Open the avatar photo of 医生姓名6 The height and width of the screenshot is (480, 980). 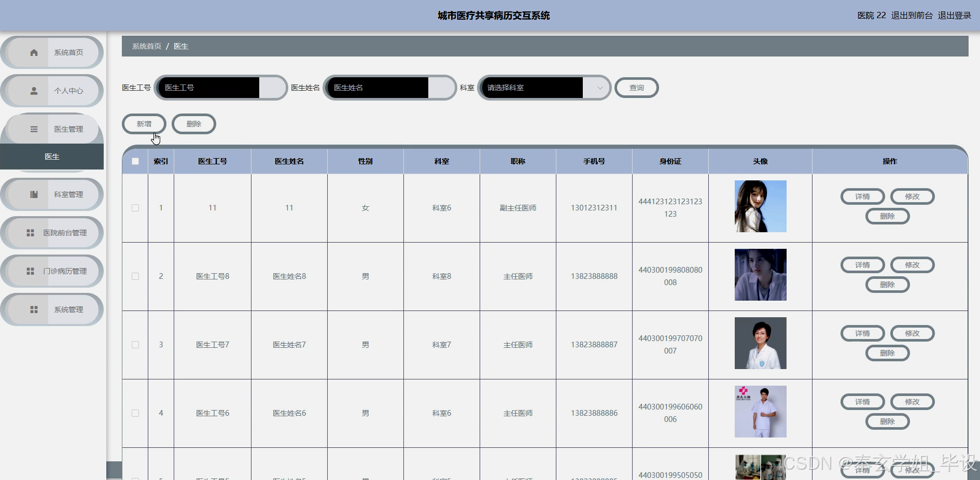[x=761, y=412]
